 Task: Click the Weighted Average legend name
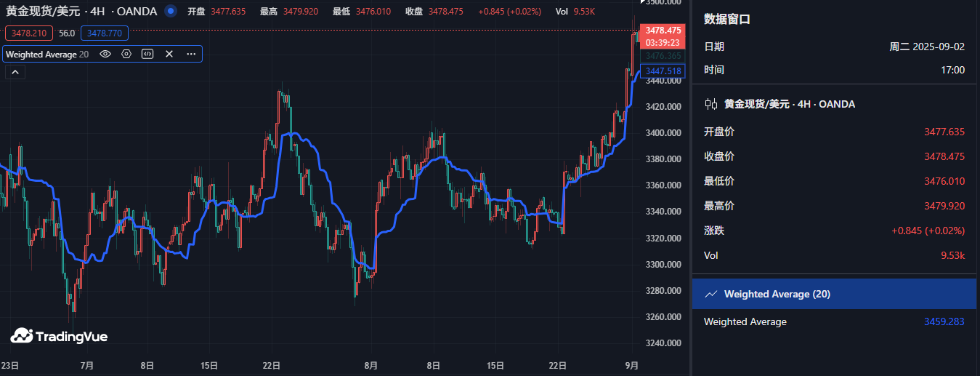tap(41, 54)
